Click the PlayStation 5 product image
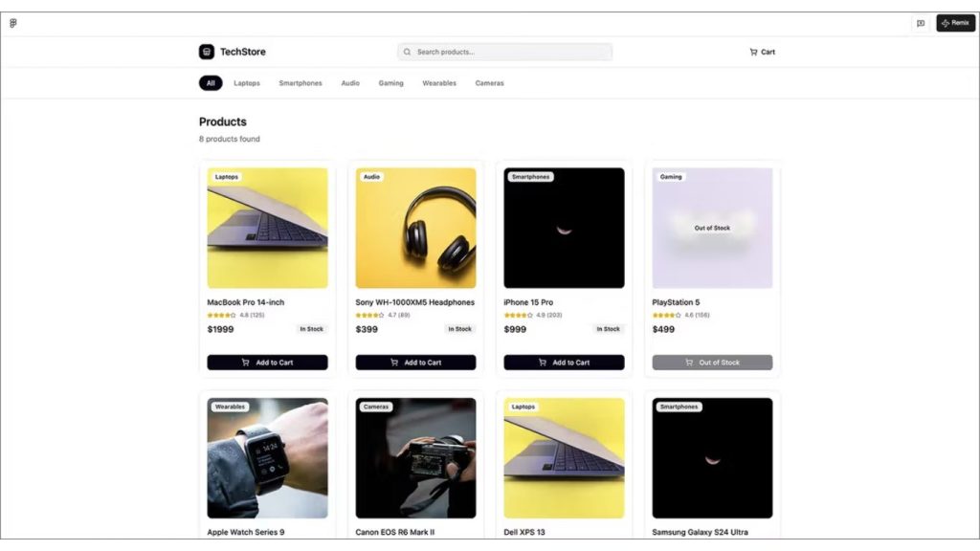This screenshot has width=980, height=551. 712,229
